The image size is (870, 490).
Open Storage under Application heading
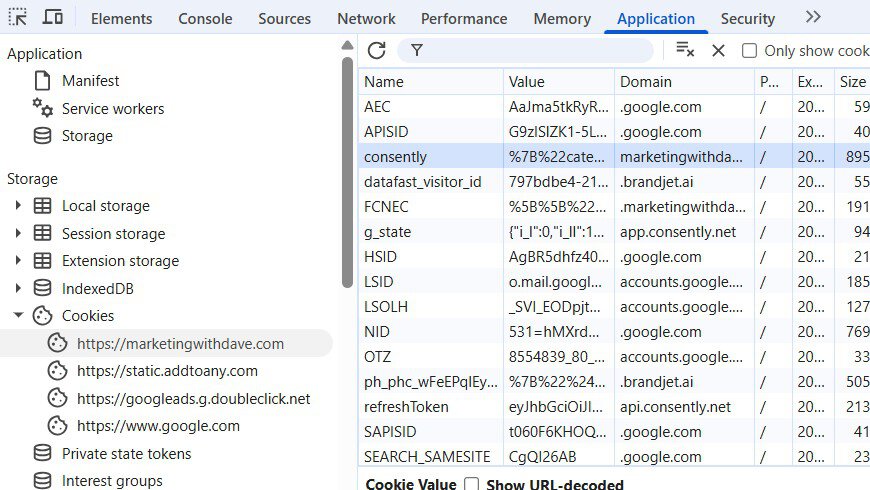click(87, 136)
